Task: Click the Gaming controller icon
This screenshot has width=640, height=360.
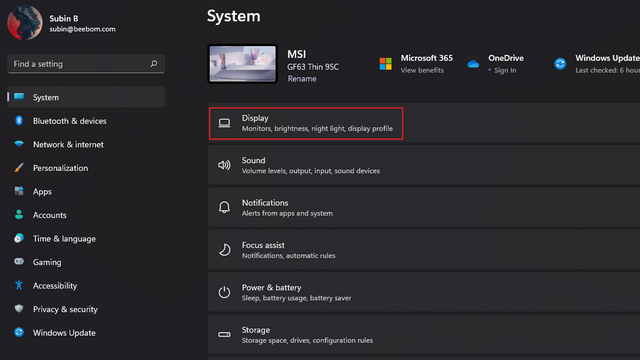Action: [x=19, y=261]
